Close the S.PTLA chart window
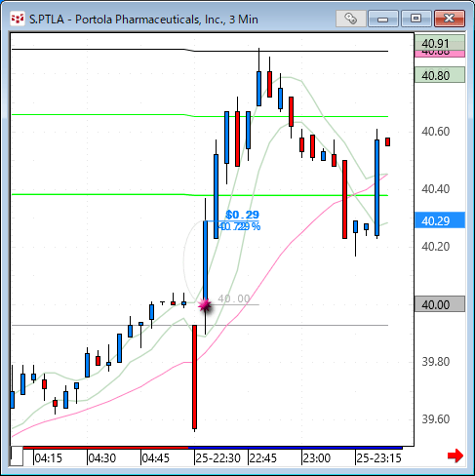 click(449, 19)
